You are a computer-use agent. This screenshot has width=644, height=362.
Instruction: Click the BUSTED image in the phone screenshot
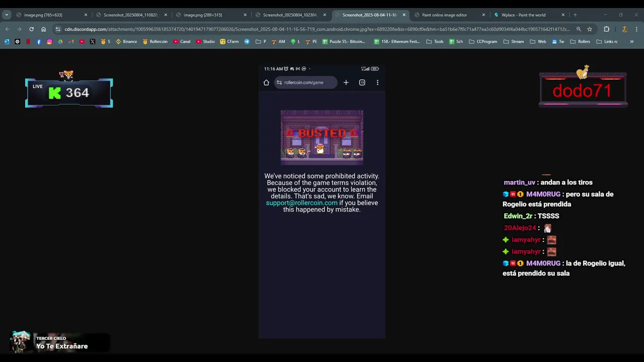point(322,137)
